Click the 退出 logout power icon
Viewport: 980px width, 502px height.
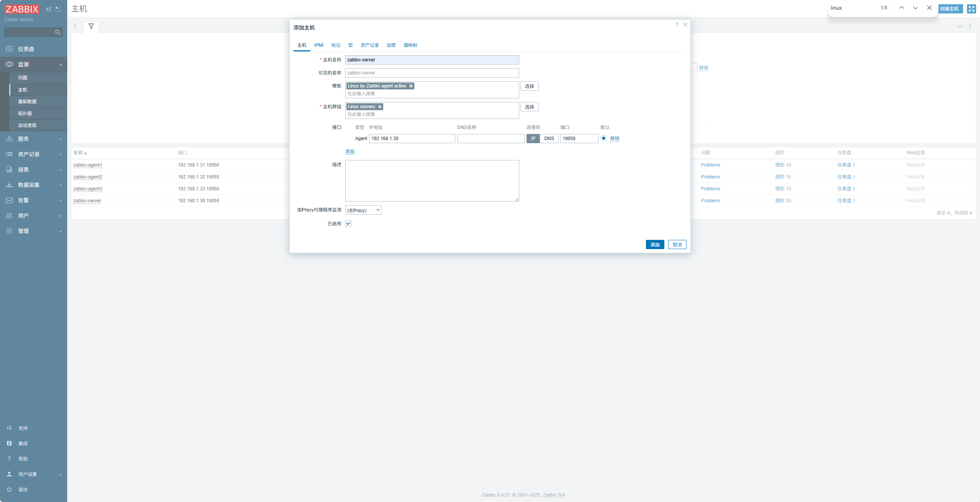[9, 490]
